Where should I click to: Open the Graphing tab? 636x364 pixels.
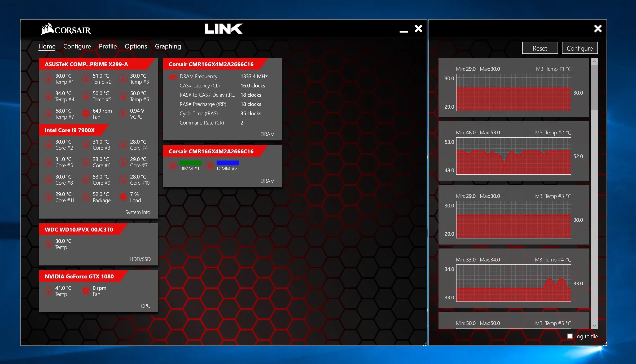pos(168,46)
